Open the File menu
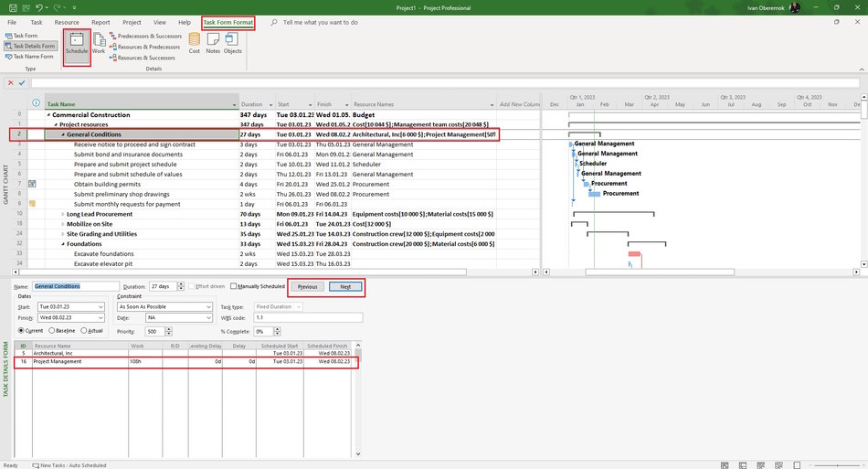 click(12, 23)
